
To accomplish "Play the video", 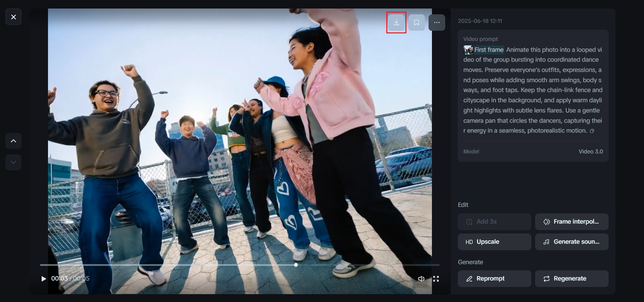I will pyautogui.click(x=44, y=279).
